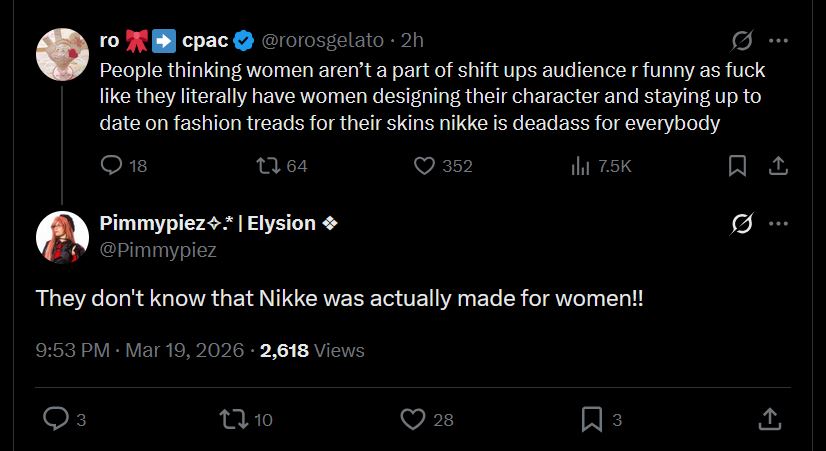826x451 pixels.
Task: Open rorosgelato's profile avatar
Action: (61, 53)
